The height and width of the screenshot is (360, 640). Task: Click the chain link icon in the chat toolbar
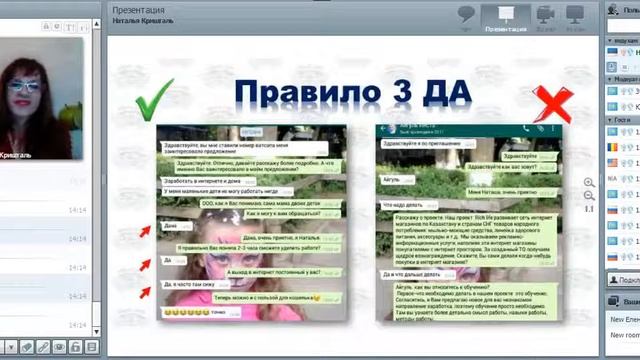coord(43,347)
